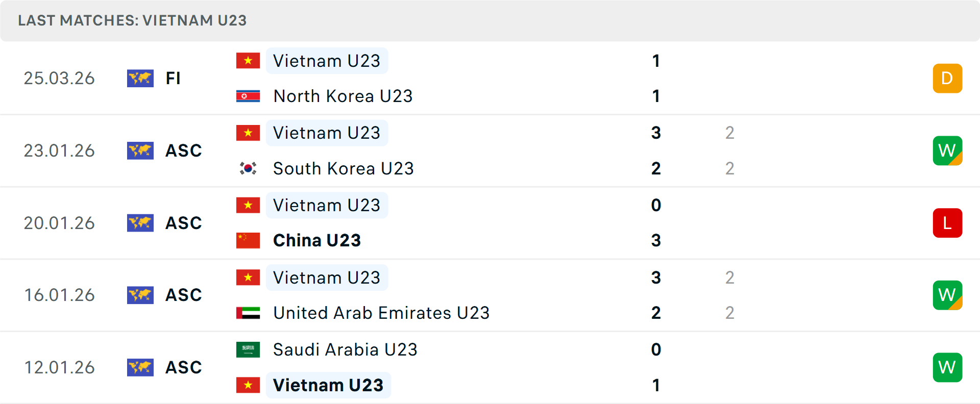This screenshot has height=404, width=980.
Task: Click the Vietnam flag icon next to Vietnam U23
Action: coord(248,60)
